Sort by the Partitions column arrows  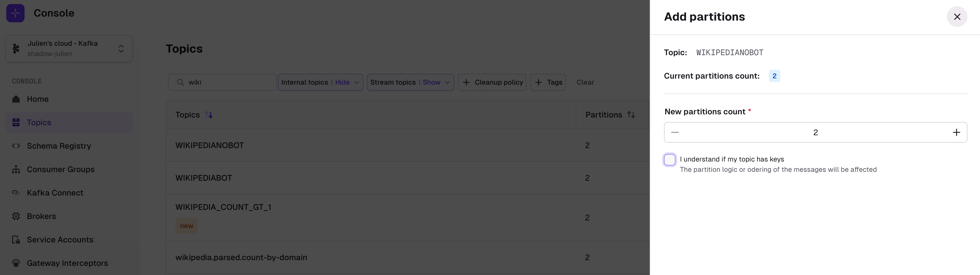point(631,115)
